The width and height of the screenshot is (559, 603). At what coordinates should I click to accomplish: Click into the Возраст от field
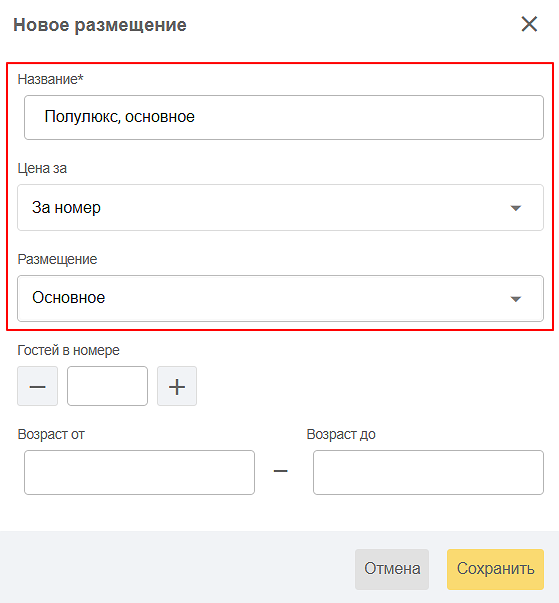[x=139, y=472]
